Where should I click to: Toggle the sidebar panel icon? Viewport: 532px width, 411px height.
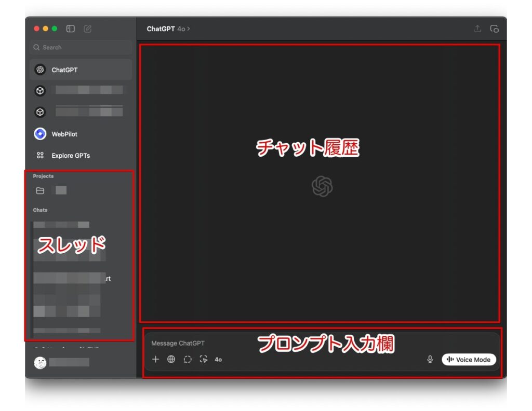(71, 29)
